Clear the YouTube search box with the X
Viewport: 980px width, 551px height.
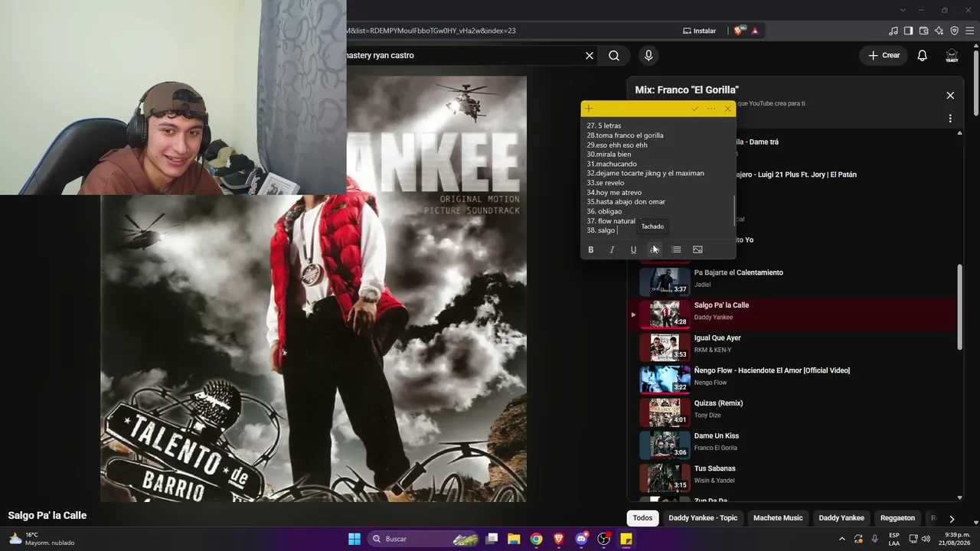click(x=590, y=55)
